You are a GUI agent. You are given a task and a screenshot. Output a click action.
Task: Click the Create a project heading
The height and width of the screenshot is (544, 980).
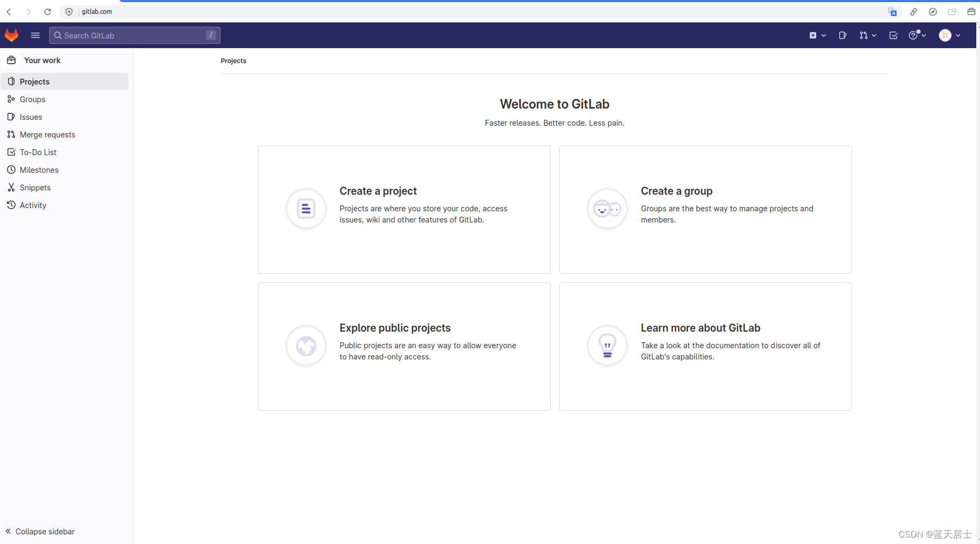click(378, 191)
